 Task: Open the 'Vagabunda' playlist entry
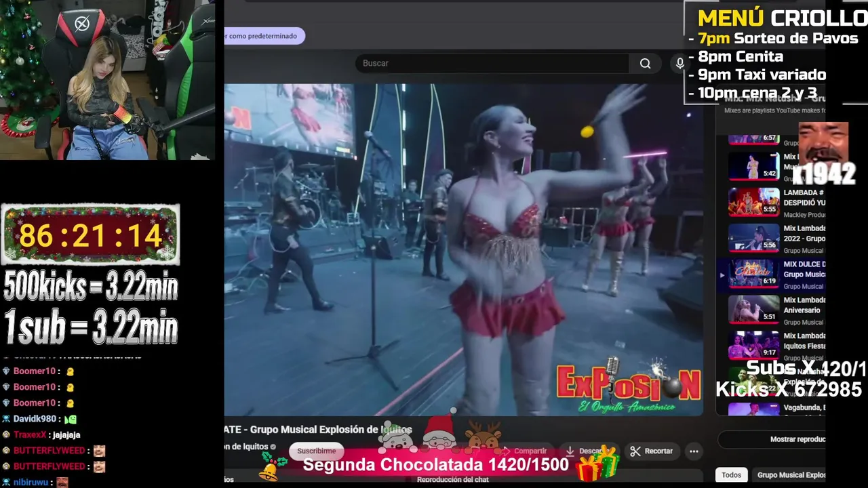coord(776,409)
